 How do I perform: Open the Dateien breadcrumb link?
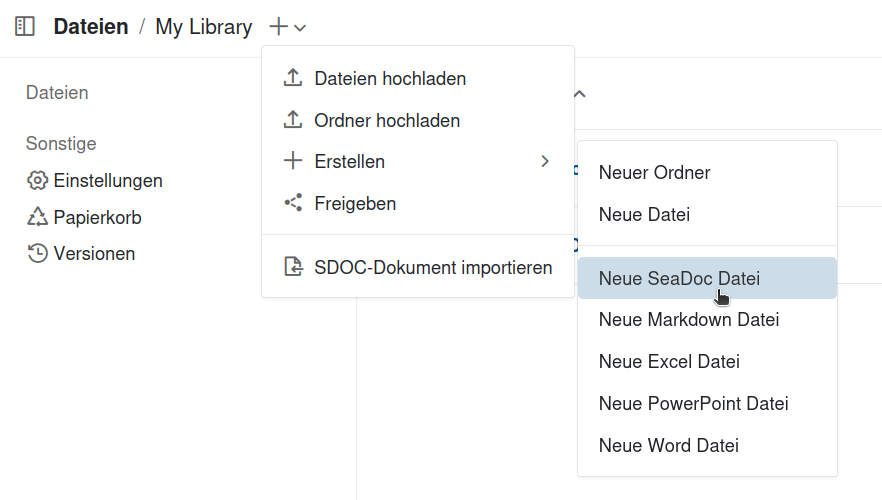pos(91,27)
